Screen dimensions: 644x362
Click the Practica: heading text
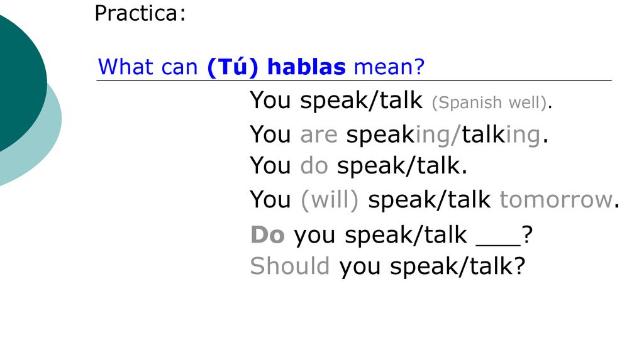point(140,14)
